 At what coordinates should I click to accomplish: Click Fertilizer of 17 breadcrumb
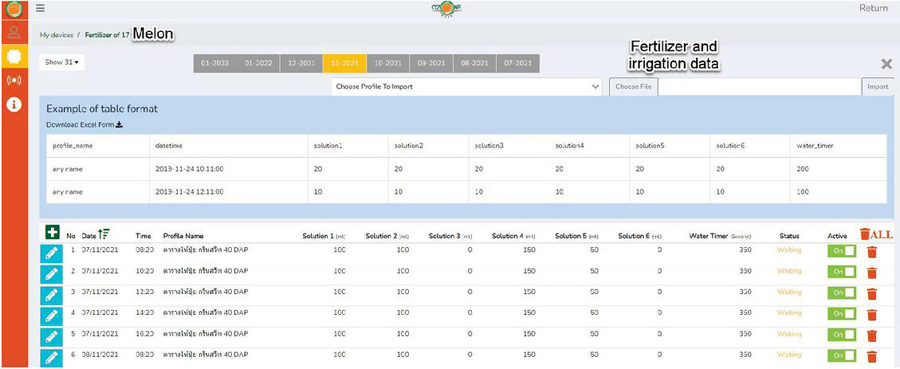pos(107,35)
